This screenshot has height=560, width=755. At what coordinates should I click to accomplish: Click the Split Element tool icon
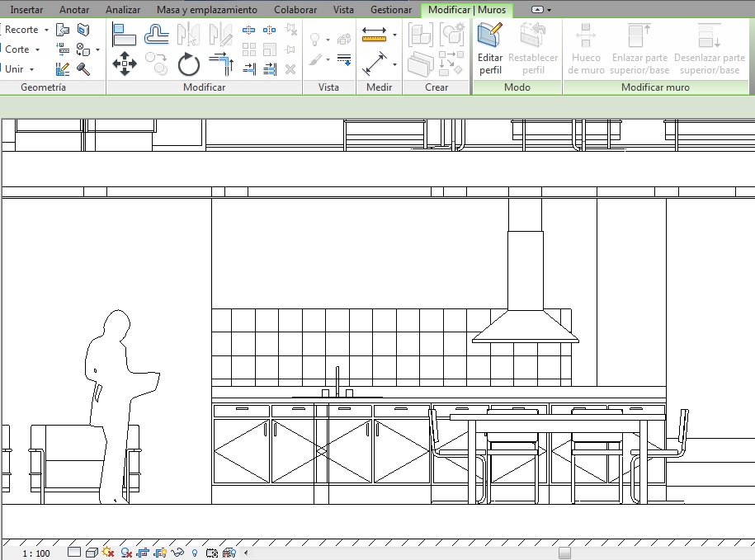click(249, 31)
